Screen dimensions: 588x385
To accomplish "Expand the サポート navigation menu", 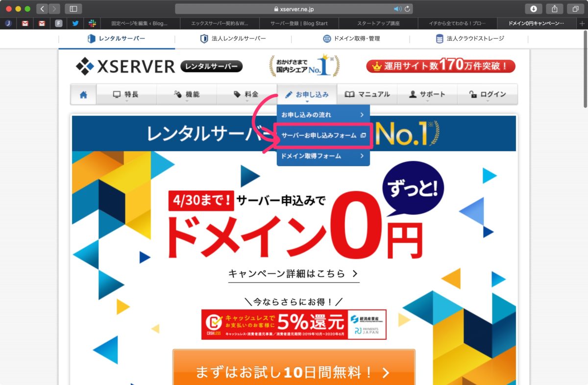I will (x=427, y=95).
